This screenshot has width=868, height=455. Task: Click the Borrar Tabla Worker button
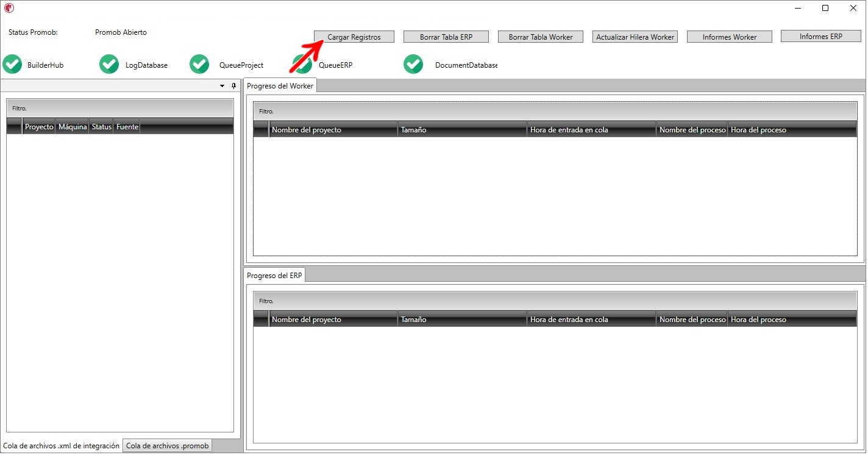(x=541, y=37)
